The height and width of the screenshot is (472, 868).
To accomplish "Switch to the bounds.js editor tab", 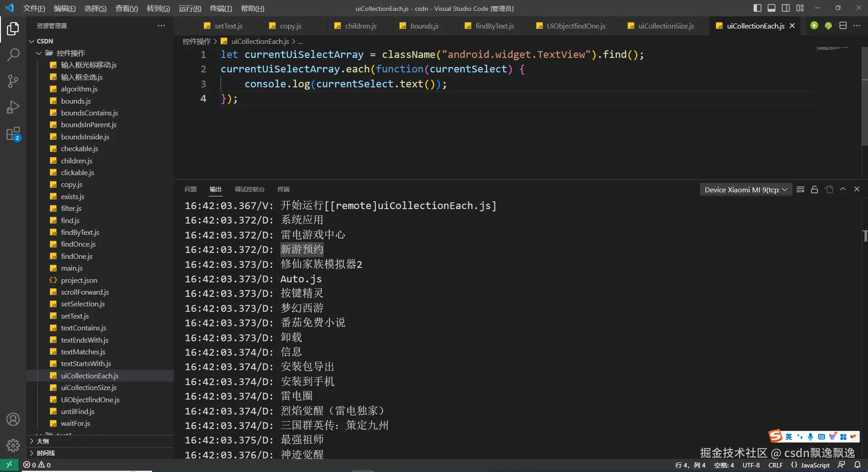I will pyautogui.click(x=424, y=26).
